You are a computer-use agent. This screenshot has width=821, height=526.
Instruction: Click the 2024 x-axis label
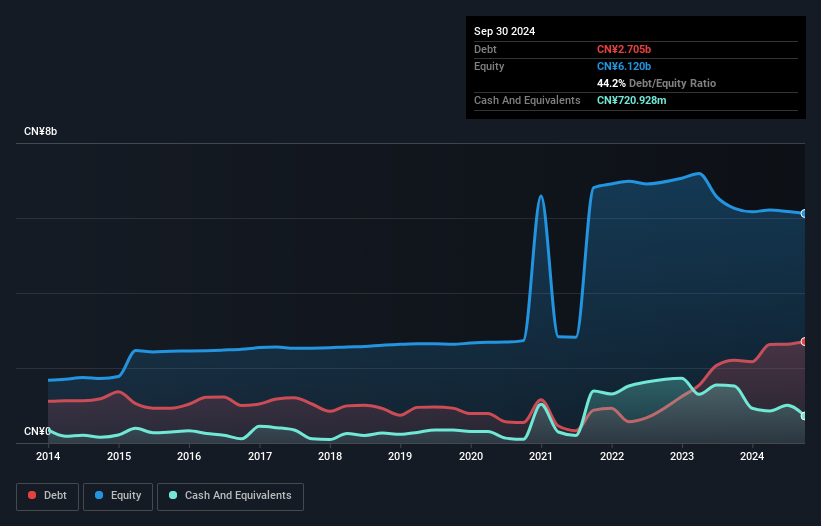click(752, 456)
